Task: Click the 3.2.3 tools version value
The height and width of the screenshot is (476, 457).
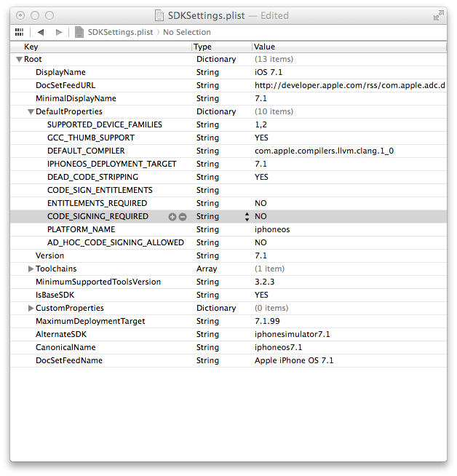Action: (x=264, y=282)
